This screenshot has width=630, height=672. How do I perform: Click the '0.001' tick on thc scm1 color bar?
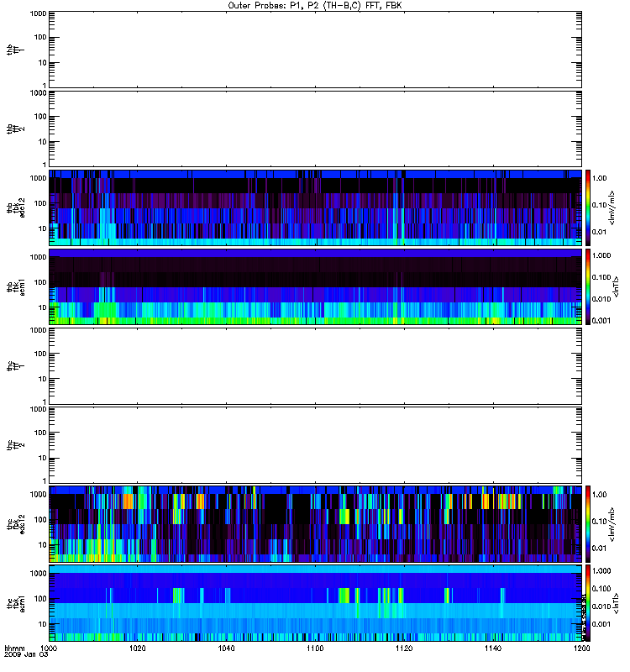[x=601, y=624]
